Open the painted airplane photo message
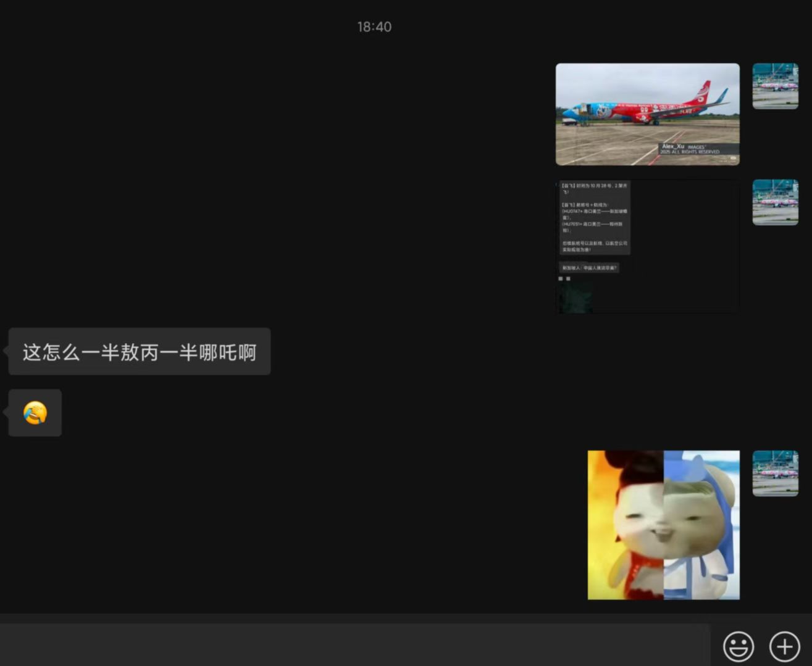812x666 pixels. point(647,114)
